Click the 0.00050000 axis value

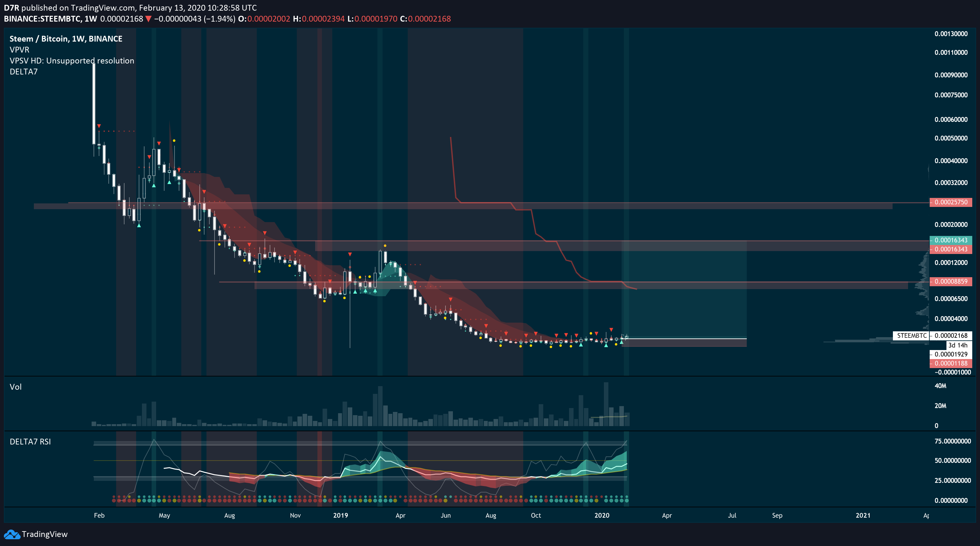(x=951, y=138)
